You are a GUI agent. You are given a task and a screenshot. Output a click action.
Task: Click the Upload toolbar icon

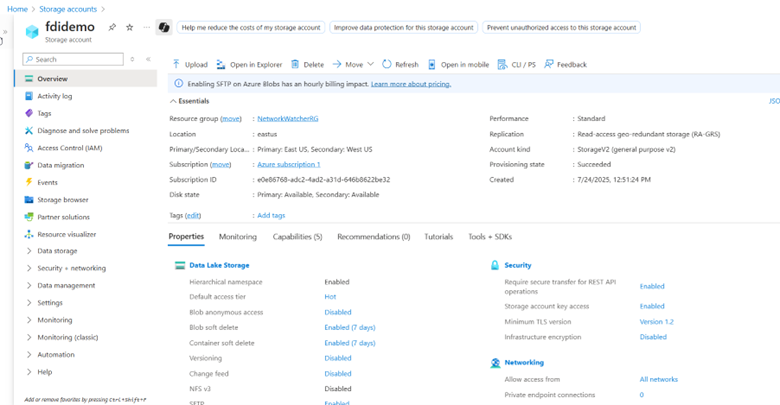click(176, 64)
